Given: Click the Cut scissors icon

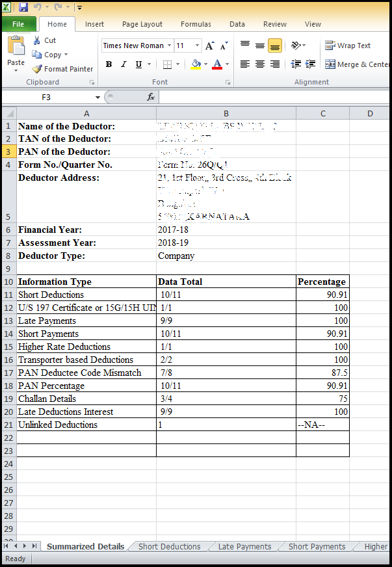Looking at the screenshot, I should (36, 40).
